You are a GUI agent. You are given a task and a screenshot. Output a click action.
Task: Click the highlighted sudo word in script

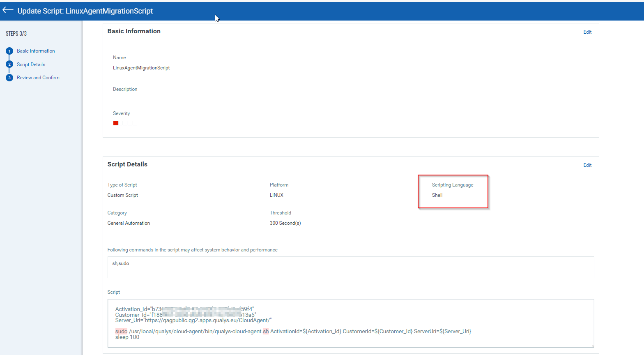pyautogui.click(x=121, y=331)
